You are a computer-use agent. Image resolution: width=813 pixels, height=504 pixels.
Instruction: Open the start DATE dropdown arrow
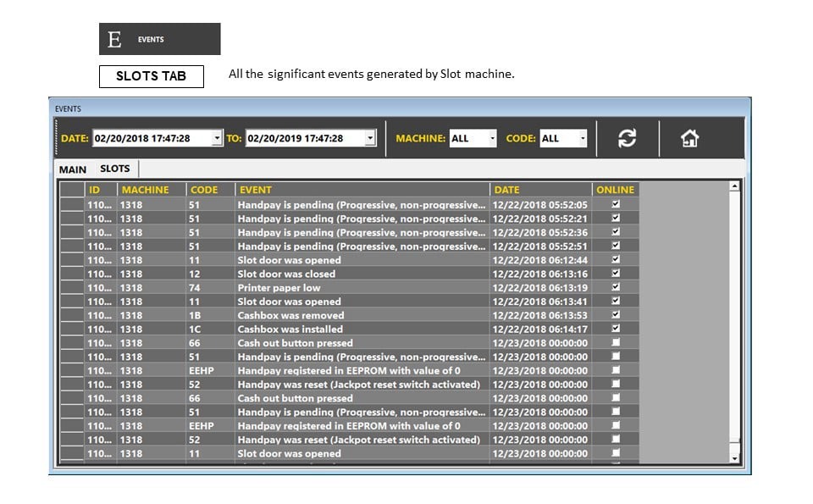(x=217, y=138)
